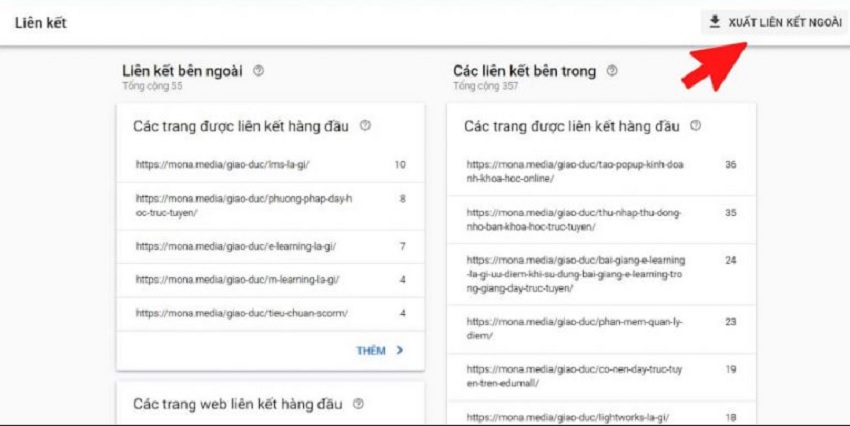Click the download icon beside Xuất liên kết ngoài
The height and width of the screenshot is (426, 850).
715,22
